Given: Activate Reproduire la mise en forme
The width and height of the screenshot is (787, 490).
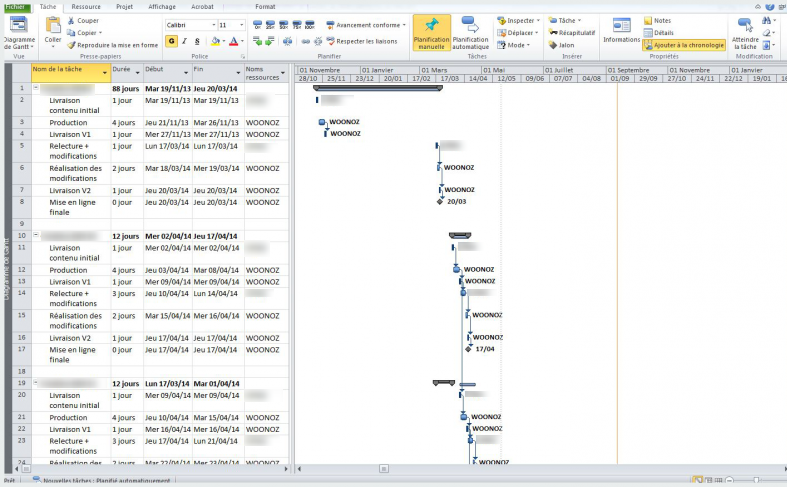Looking at the screenshot, I should [x=113, y=45].
